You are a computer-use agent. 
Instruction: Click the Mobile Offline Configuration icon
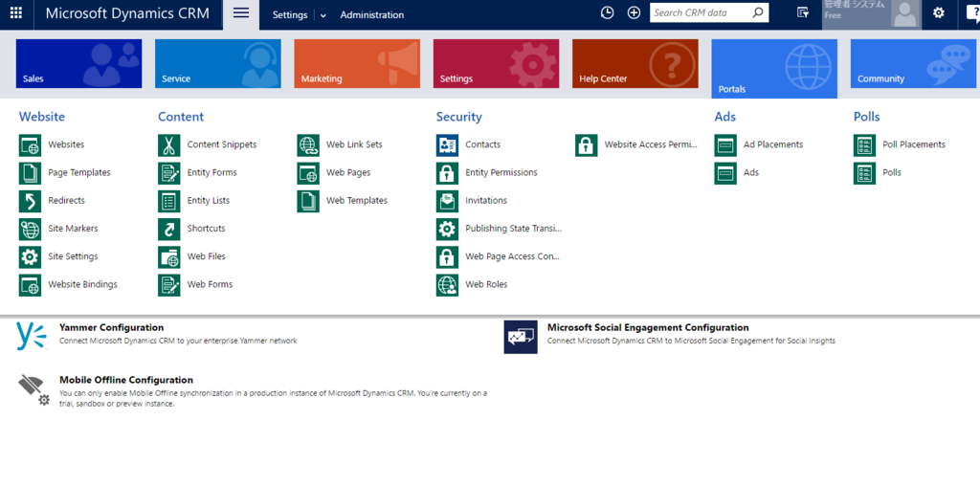[33, 389]
